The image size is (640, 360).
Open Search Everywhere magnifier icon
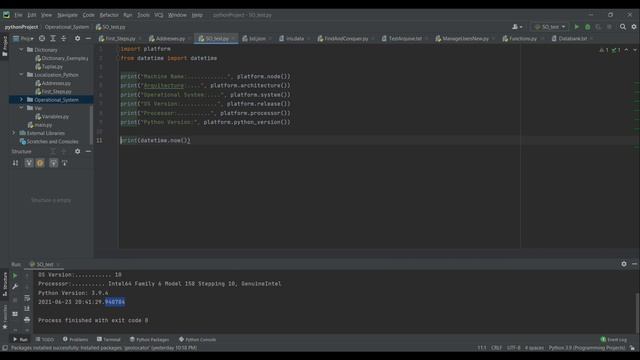[x=623, y=27]
